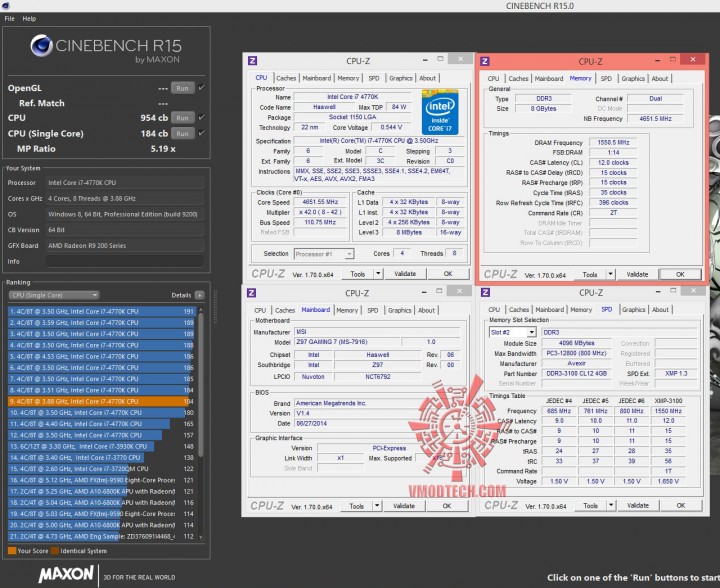Click the CPU-Z icon of the Memory window
This screenshot has width=720, height=588.
coord(485,61)
